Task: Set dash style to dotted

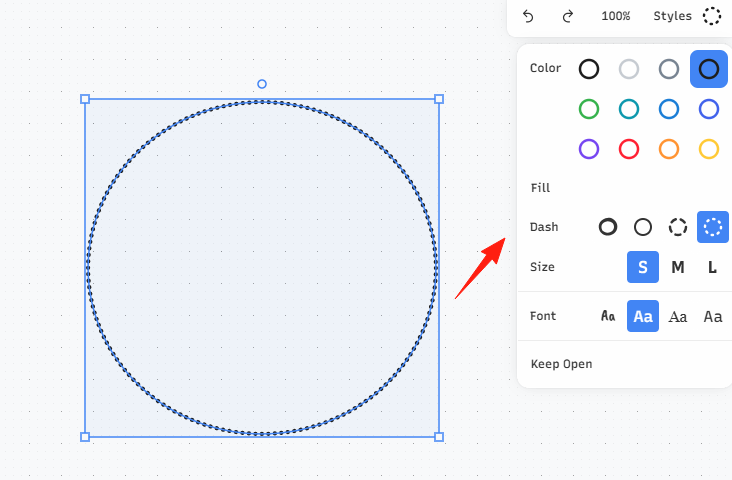Action: [x=713, y=227]
